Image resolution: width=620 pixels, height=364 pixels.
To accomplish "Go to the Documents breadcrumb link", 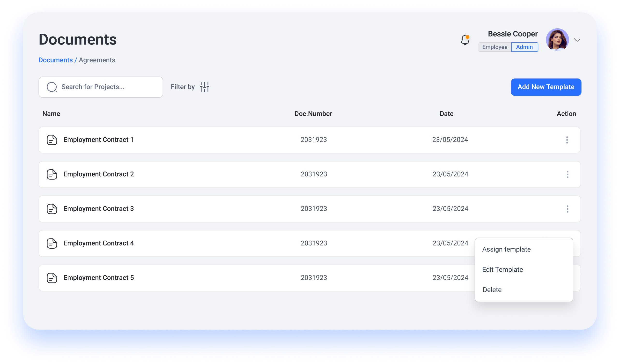I will pos(56,60).
